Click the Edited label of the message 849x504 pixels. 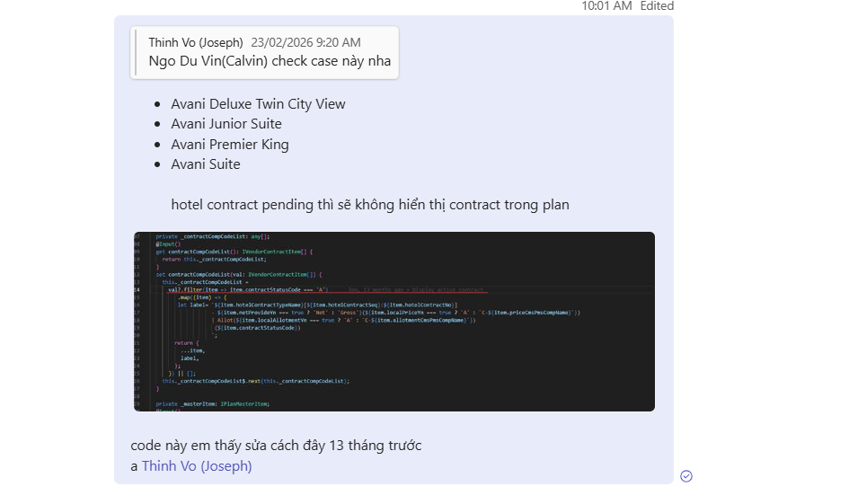(x=657, y=6)
